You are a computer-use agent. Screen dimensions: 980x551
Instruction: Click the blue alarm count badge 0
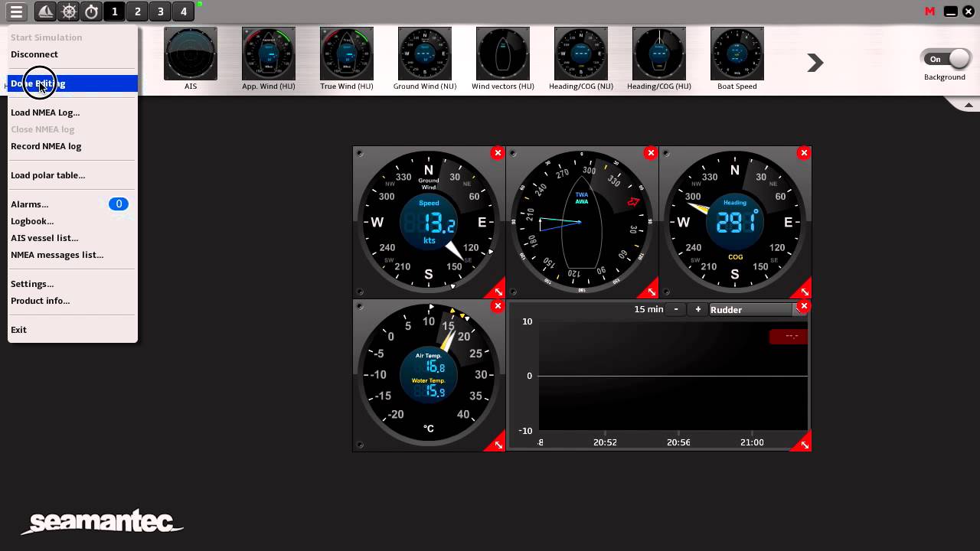[x=119, y=204]
